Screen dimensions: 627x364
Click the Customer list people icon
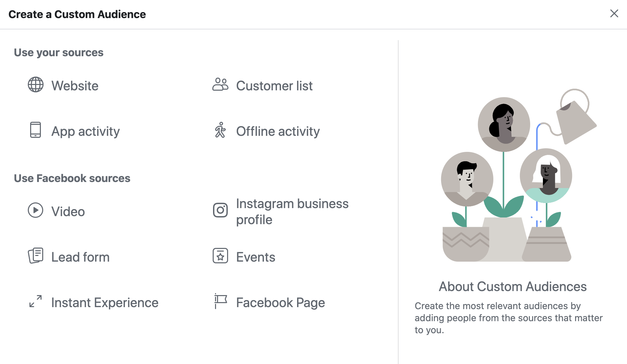[x=220, y=85]
